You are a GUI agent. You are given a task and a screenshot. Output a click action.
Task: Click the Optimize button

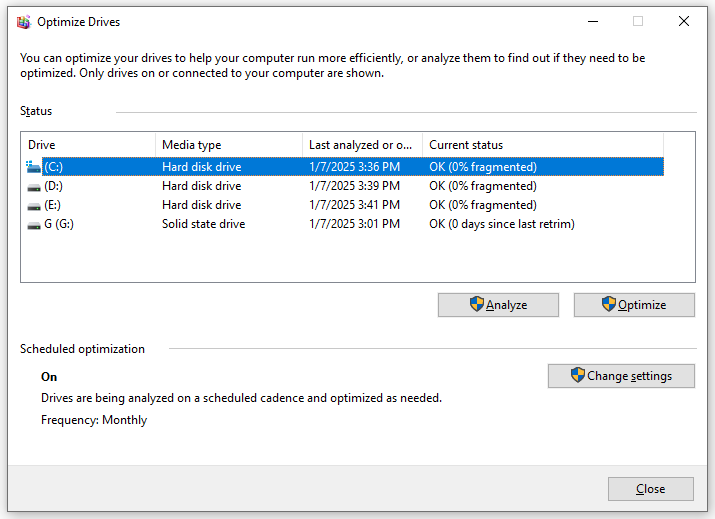[634, 305]
